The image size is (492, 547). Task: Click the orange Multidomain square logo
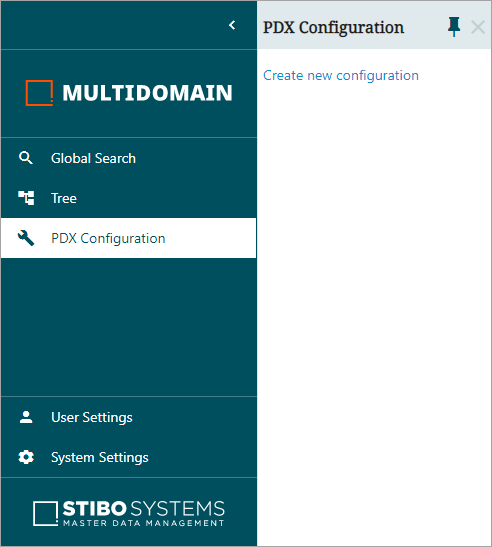39,93
